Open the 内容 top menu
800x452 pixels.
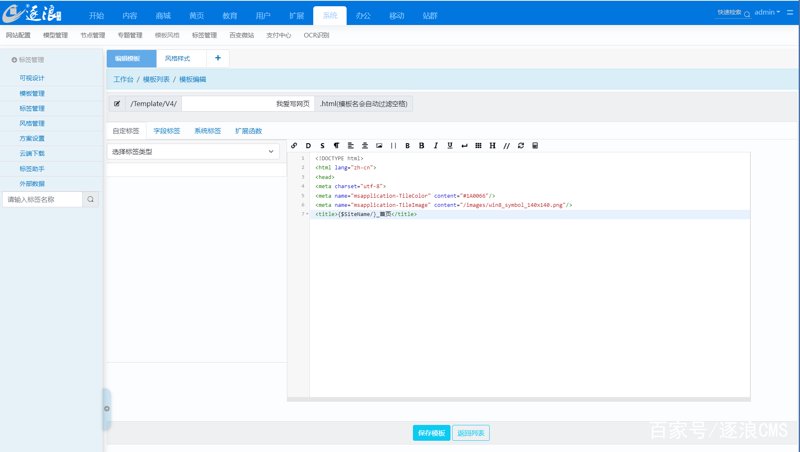pos(130,15)
